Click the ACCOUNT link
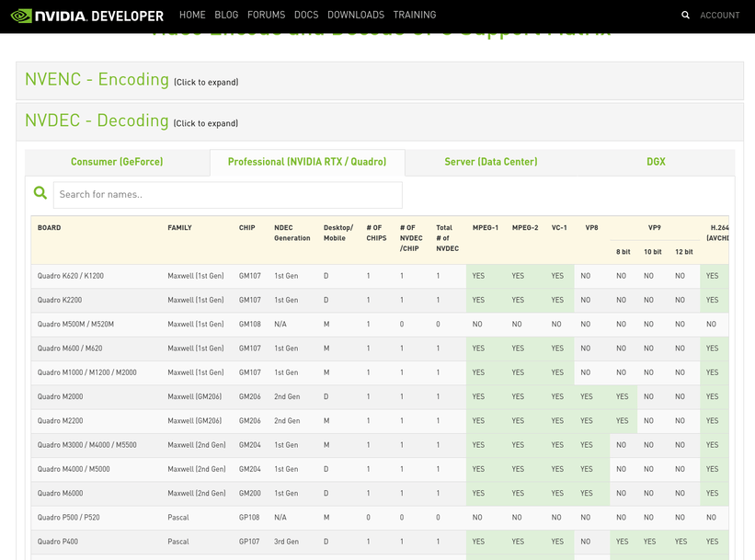 [720, 16]
